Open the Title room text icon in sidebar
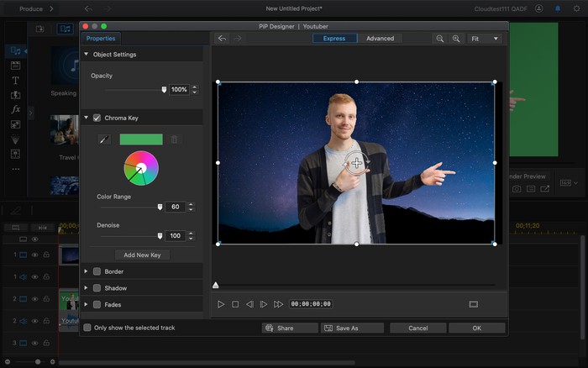 pos(15,81)
